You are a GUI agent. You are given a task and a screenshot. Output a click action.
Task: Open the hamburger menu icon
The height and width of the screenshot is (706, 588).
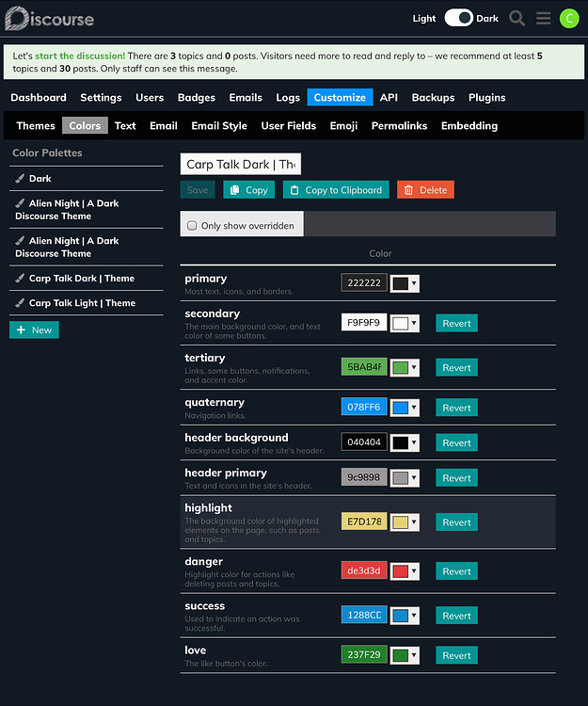tap(543, 18)
